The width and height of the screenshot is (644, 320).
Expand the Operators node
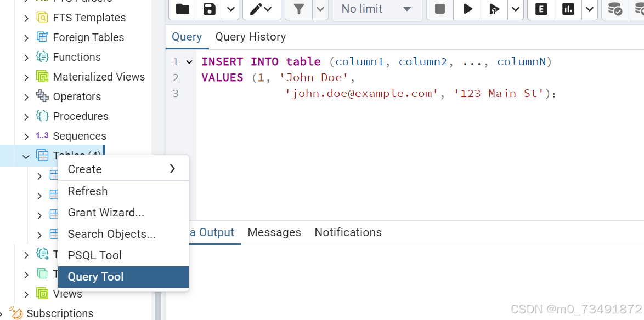click(26, 97)
